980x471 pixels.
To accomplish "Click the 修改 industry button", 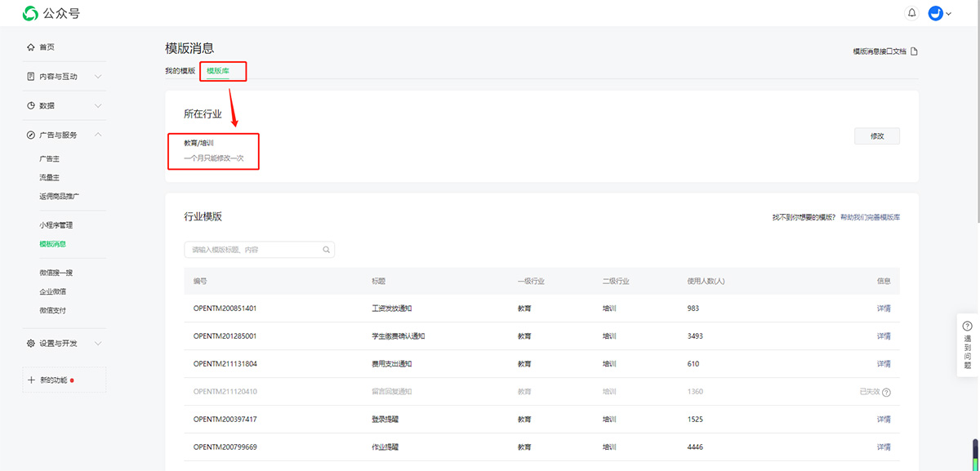I will tap(876, 136).
